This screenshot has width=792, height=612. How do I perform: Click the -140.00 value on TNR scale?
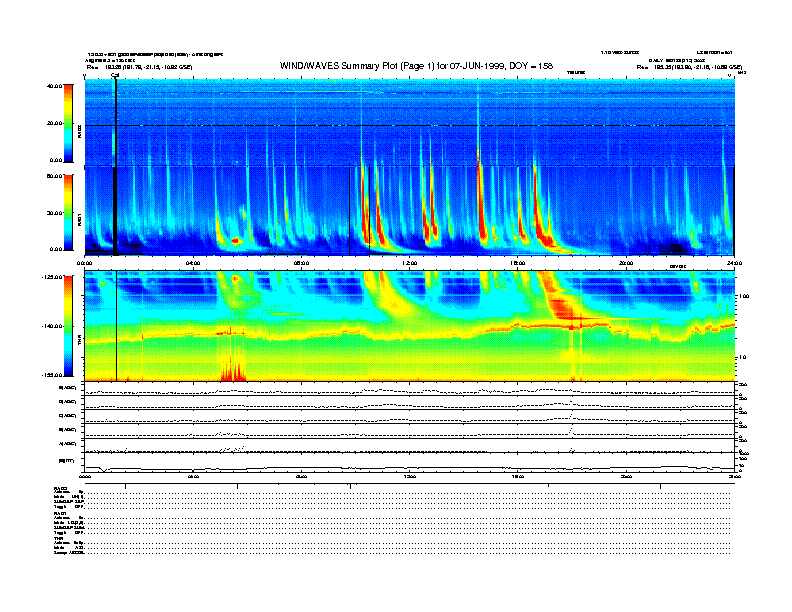click(52, 326)
